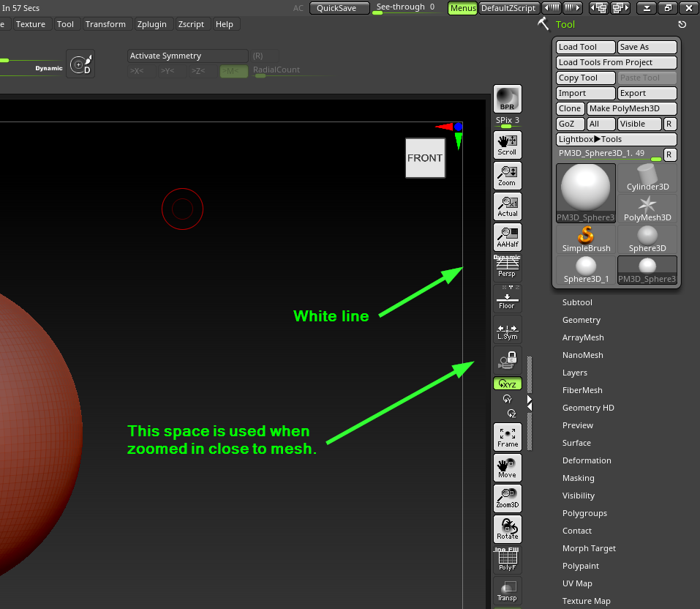
Task: Open Lightbox Tools
Action: 617,139
